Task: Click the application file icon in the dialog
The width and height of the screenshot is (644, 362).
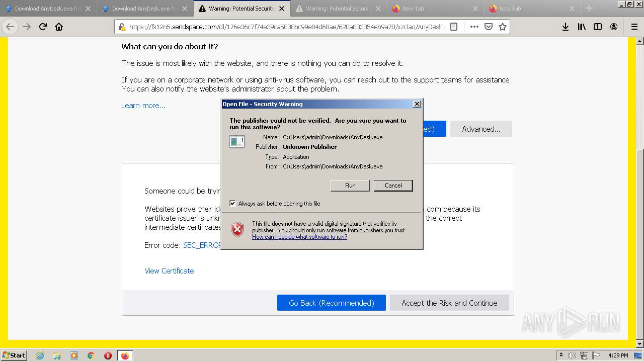Action: pos(237,142)
